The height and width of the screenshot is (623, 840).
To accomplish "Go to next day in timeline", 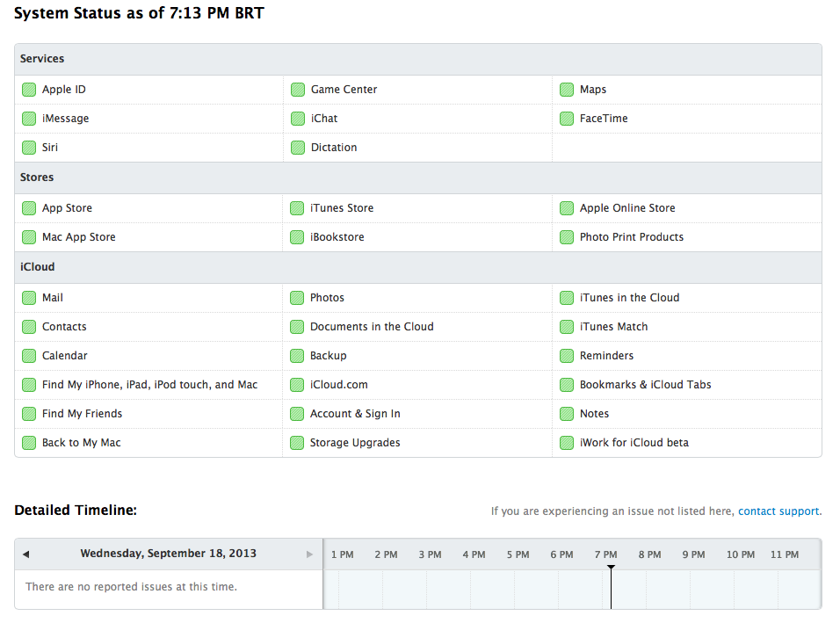I will pos(309,554).
